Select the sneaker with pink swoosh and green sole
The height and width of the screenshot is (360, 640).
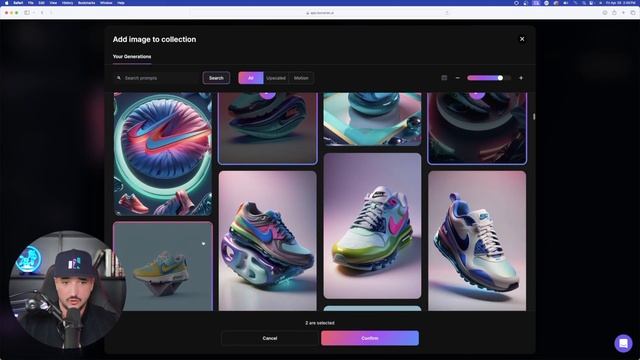[372, 226]
